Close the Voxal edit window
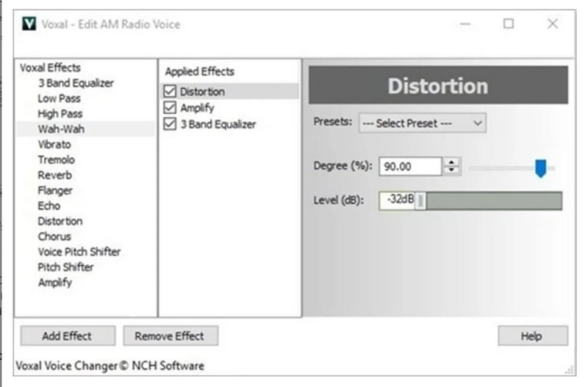Screen dimensions: 588x387 point(553,24)
